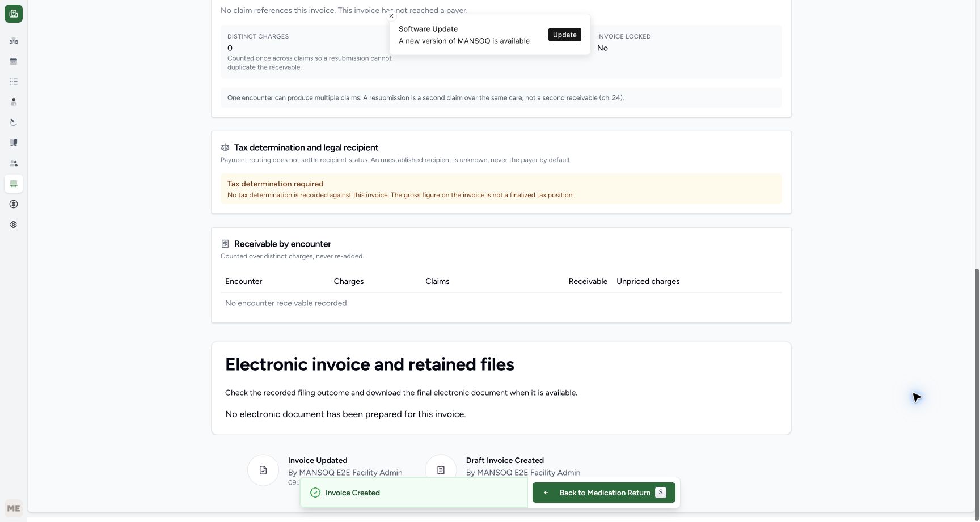Open the people/users sidebar icon
The height and width of the screenshot is (522, 980).
[14, 163]
